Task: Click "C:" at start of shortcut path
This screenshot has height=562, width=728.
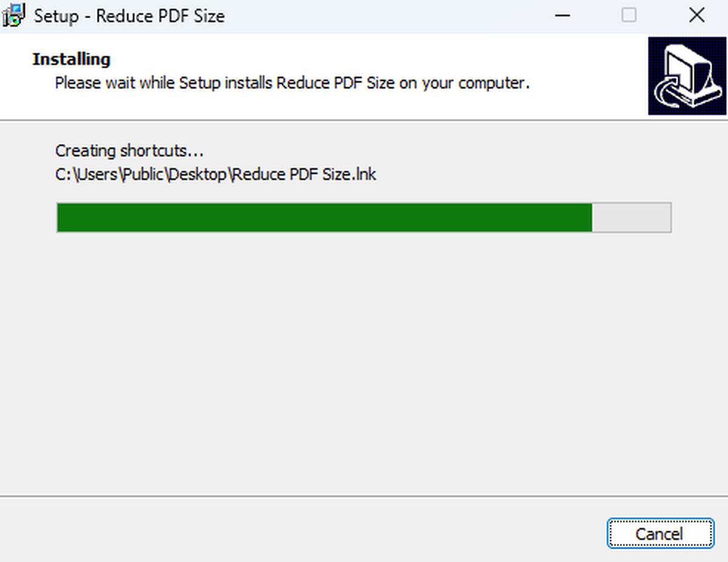Action: pyautogui.click(x=63, y=175)
